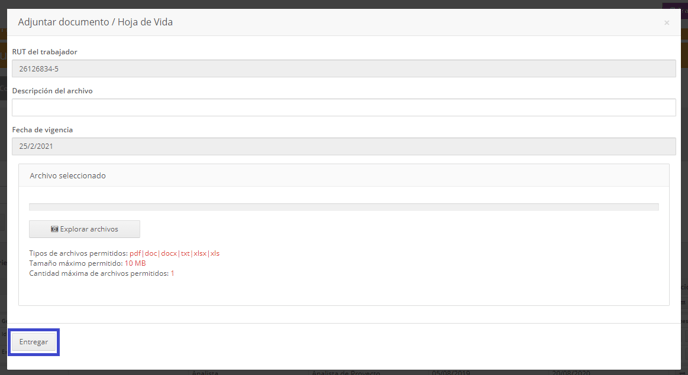Click the Descripción del archivo label
688x375 pixels.
[x=52, y=91]
